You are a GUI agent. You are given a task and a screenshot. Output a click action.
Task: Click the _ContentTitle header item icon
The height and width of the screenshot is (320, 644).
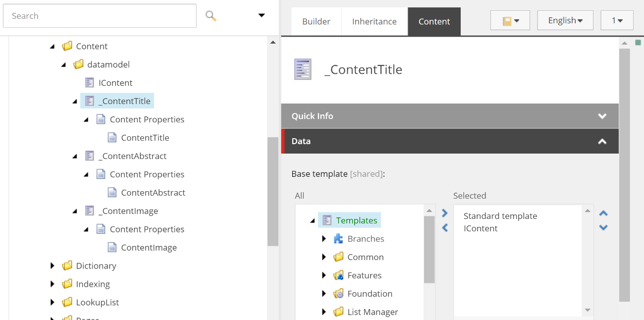coord(303,69)
